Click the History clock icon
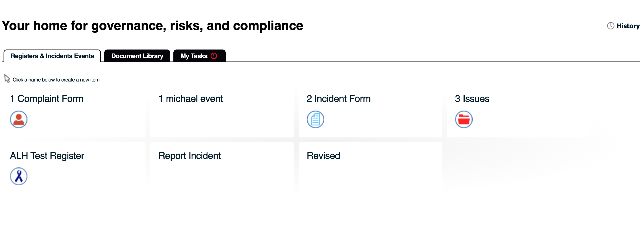 pos(611,26)
